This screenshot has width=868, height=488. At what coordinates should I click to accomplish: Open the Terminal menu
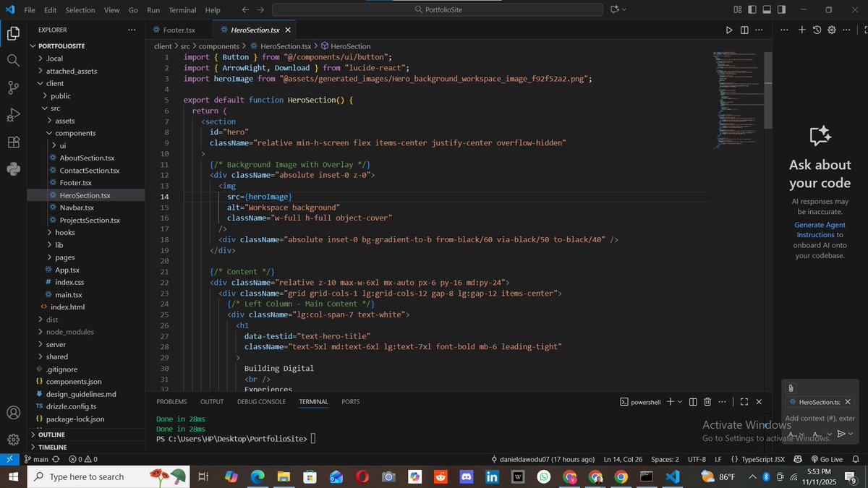click(x=182, y=10)
